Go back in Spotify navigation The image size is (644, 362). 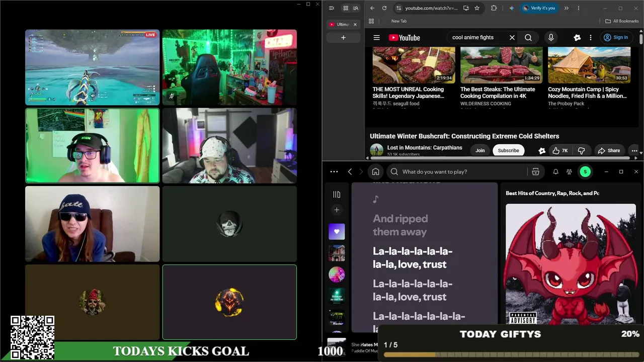click(350, 171)
